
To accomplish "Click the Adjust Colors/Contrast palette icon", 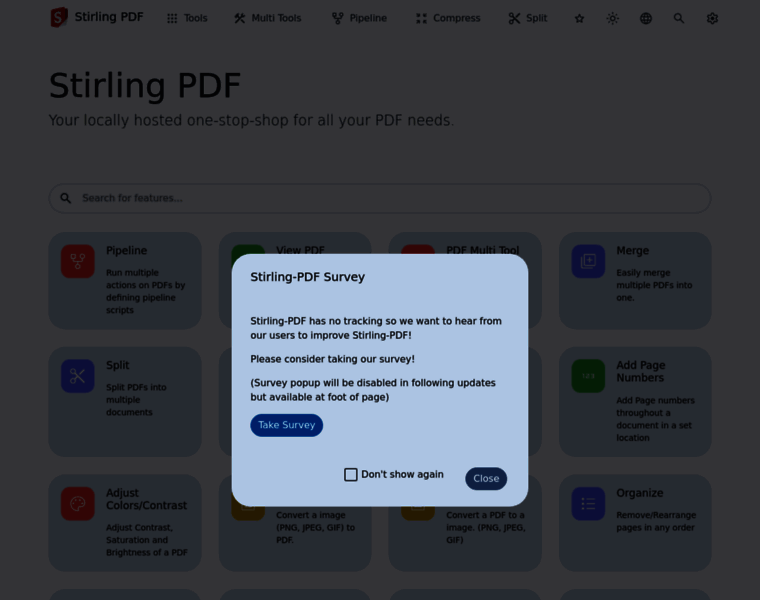I will (78, 504).
